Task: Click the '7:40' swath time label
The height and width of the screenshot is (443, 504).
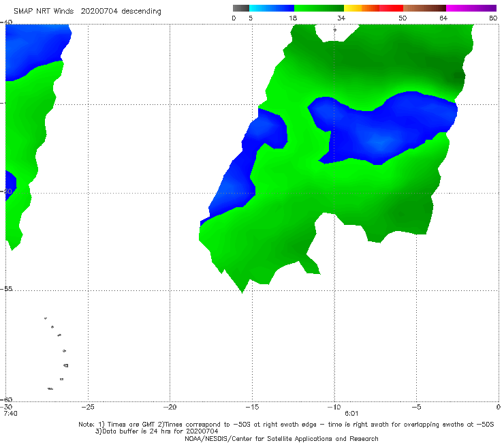Action: (10, 414)
